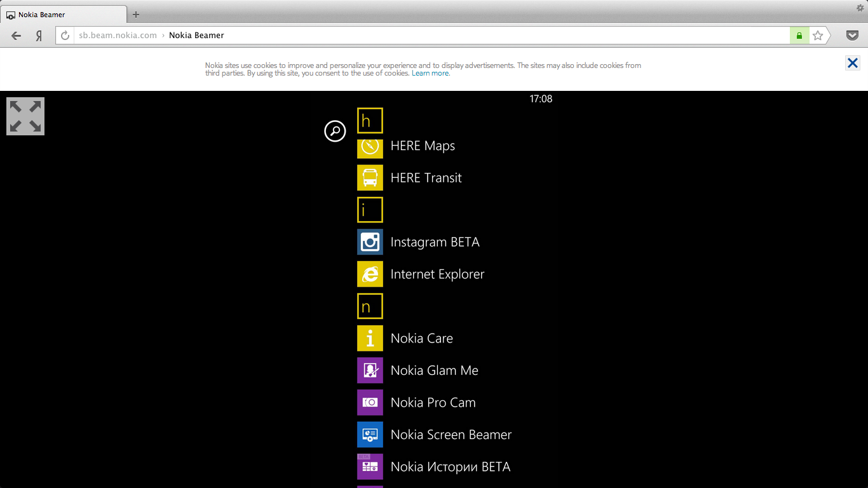Viewport: 868px width, 488px height.
Task: Open the Nokia Glam Me icon
Action: (x=370, y=370)
